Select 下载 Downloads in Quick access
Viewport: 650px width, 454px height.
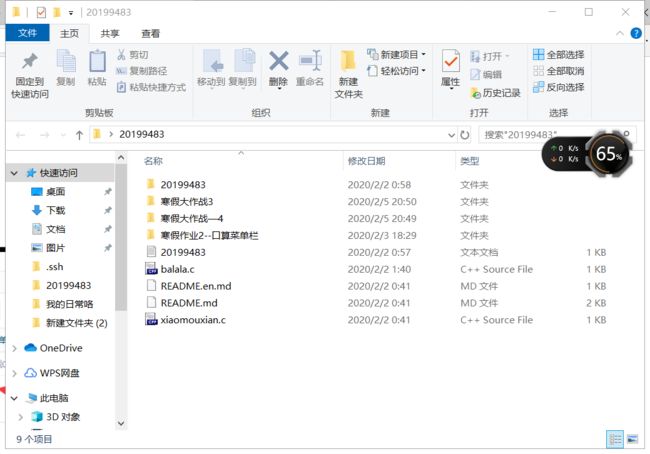[x=56, y=210]
